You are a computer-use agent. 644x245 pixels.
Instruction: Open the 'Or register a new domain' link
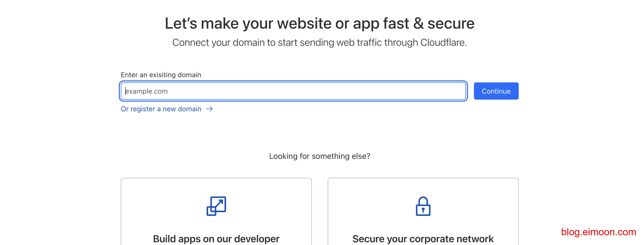click(161, 109)
